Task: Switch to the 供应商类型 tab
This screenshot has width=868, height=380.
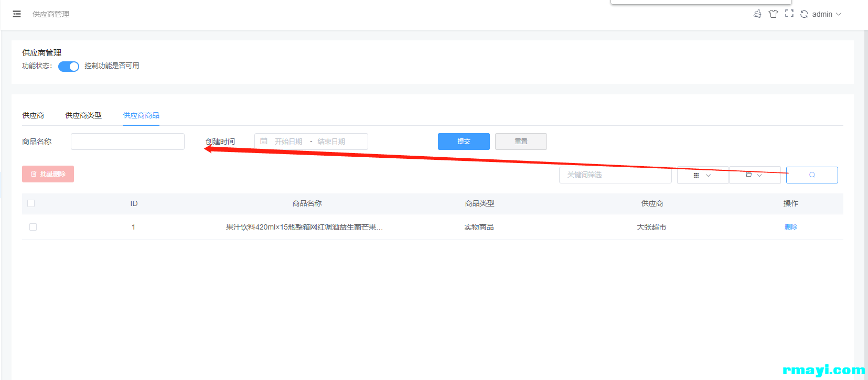Action: click(83, 115)
